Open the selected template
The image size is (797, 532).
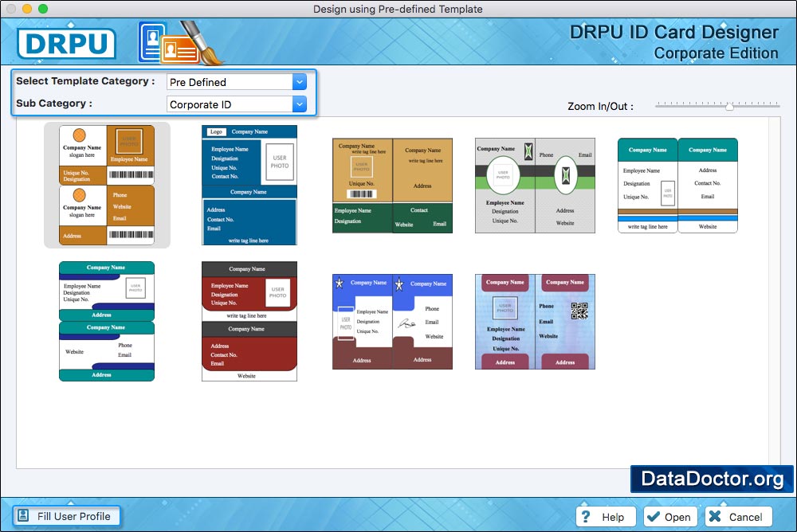point(671,517)
